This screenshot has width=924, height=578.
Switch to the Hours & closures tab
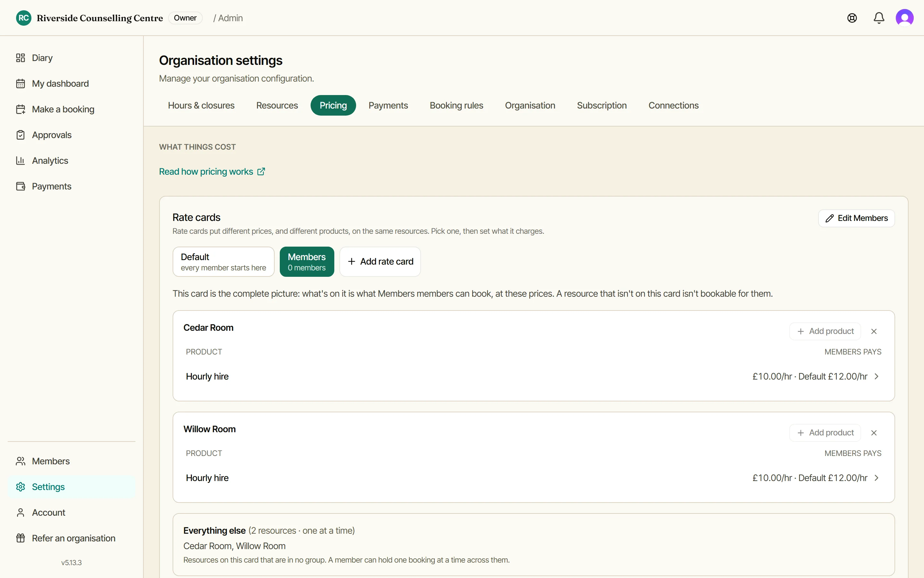[201, 105]
